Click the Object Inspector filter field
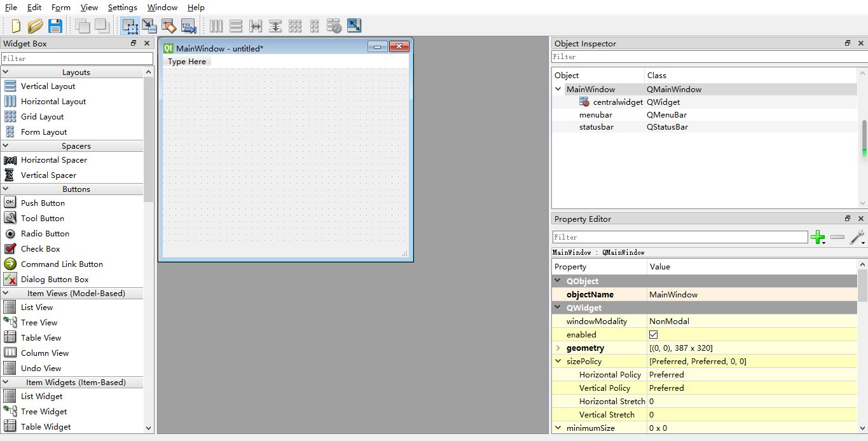Viewport: 868px width, 441px height. point(709,57)
